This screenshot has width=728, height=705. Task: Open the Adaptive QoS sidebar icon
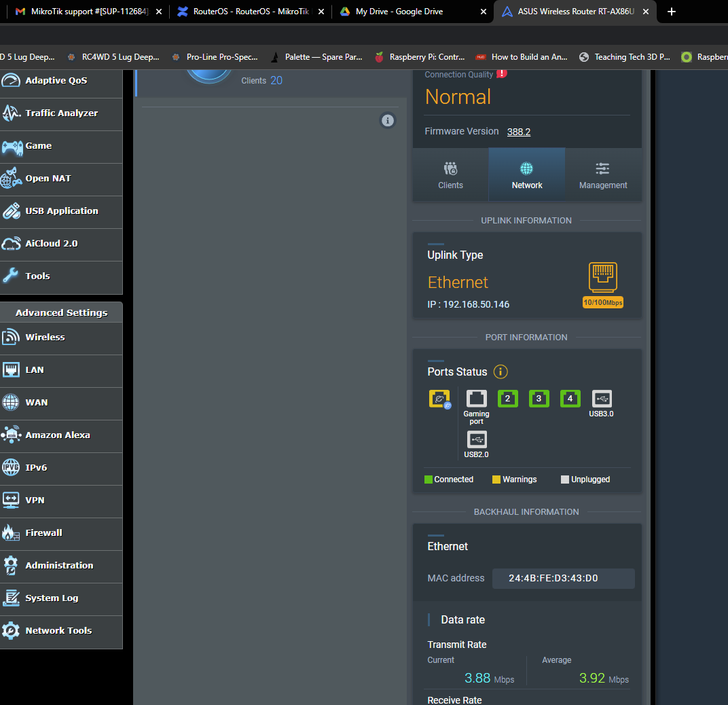click(11, 80)
